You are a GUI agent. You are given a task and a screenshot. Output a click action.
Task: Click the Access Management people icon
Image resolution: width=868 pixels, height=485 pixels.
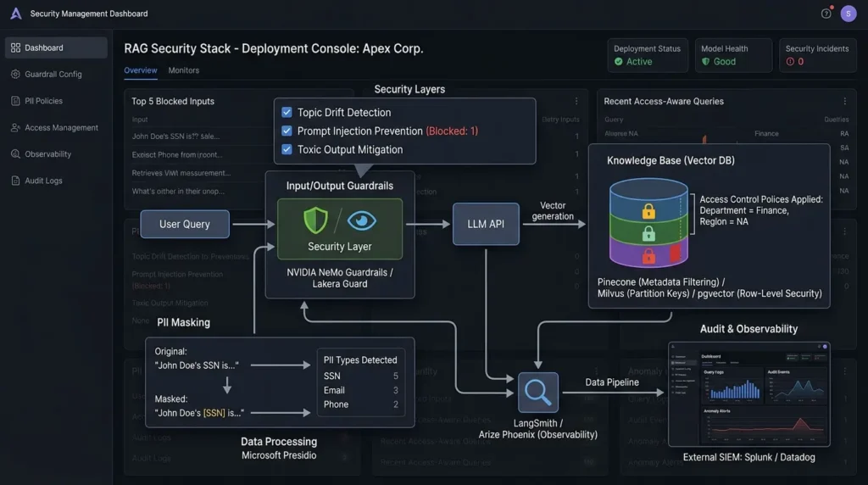click(x=15, y=127)
